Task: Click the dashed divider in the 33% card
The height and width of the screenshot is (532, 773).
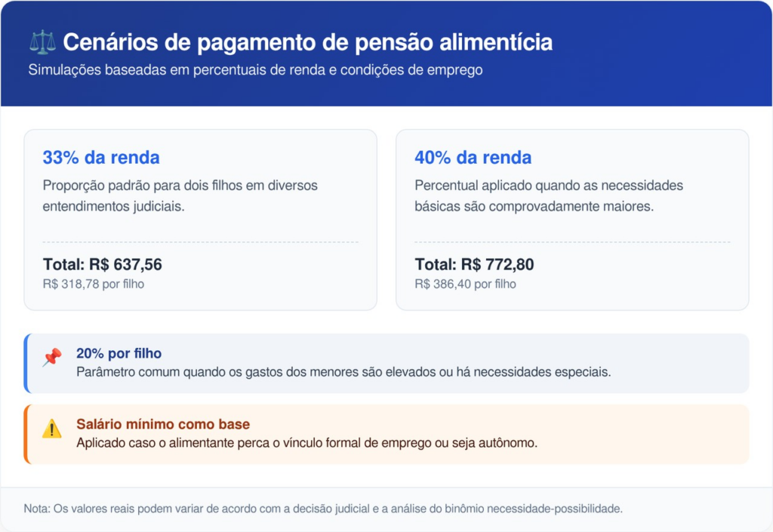Action: pos(201,242)
